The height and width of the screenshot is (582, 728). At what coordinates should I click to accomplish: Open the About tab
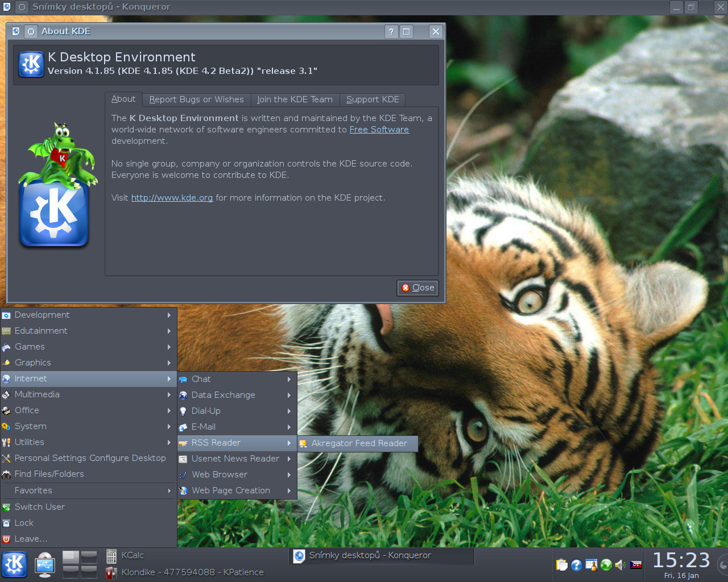(123, 99)
